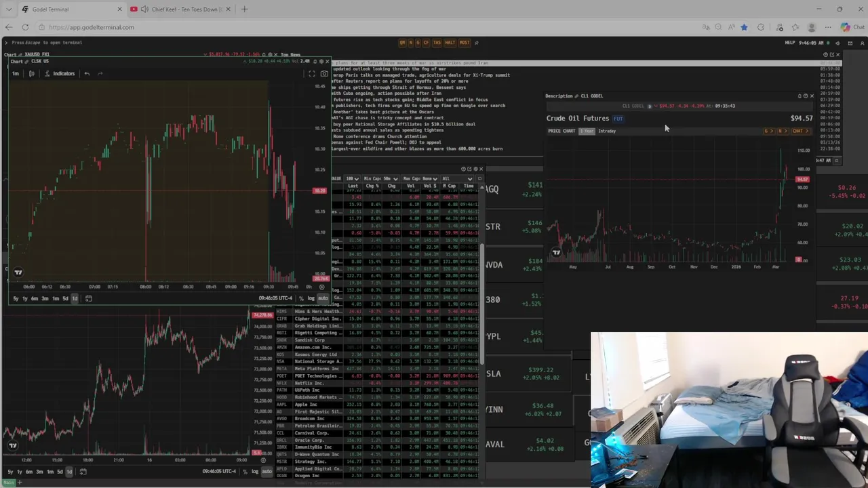868x488 pixels.
Task: Click link icon beside CLSK US title
Action: [25, 62]
